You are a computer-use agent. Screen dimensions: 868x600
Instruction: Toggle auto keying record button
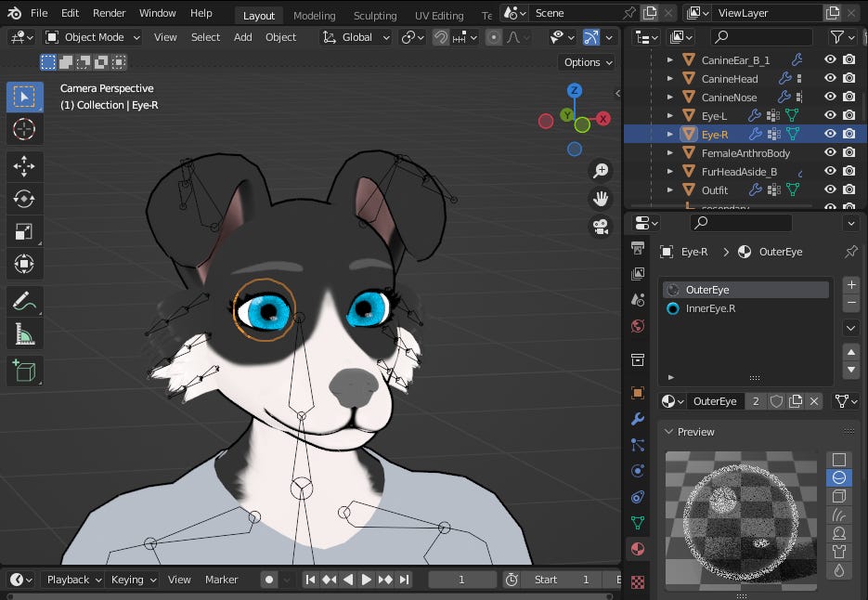point(269,580)
